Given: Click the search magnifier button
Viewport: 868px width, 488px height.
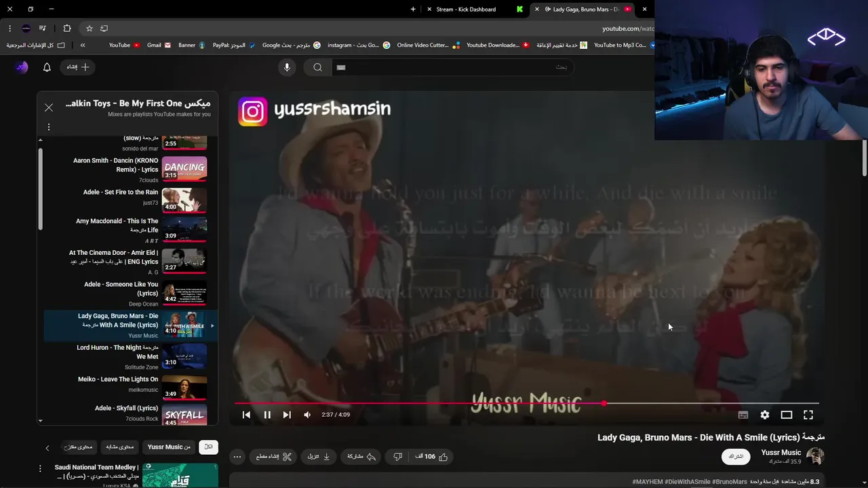Looking at the screenshot, I should tap(317, 67).
